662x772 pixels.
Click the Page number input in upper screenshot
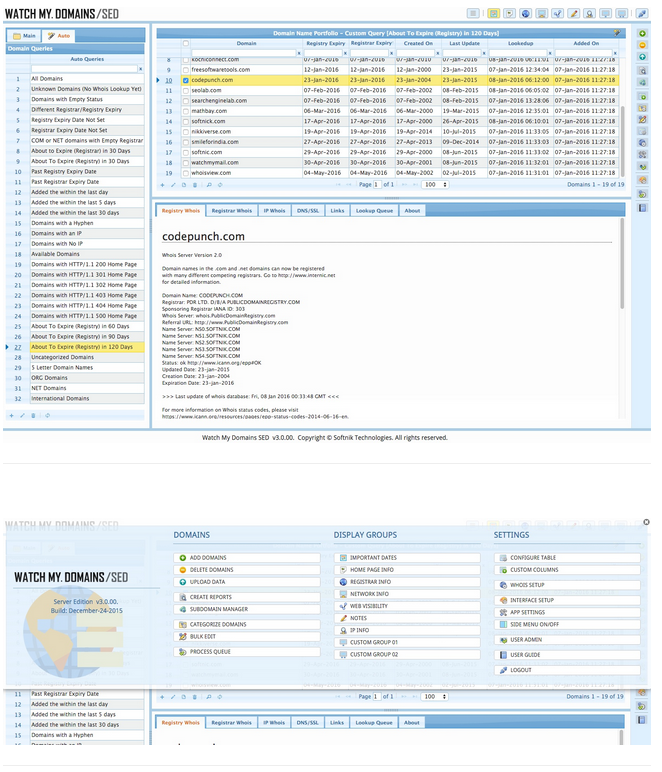[x=377, y=185]
